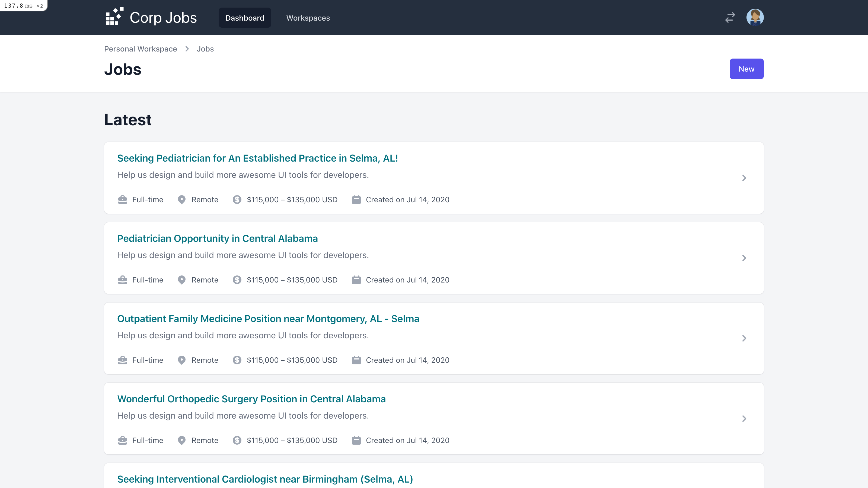
Task: Go to Personal Workspace breadcrumb
Action: (140, 49)
